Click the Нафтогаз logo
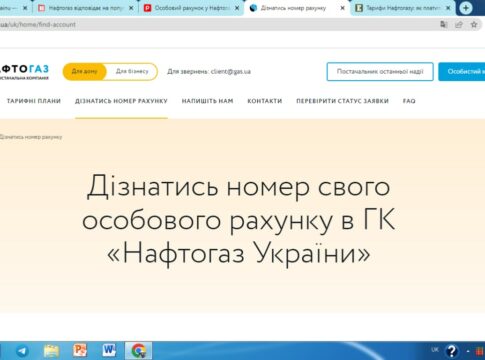 click(x=24, y=72)
